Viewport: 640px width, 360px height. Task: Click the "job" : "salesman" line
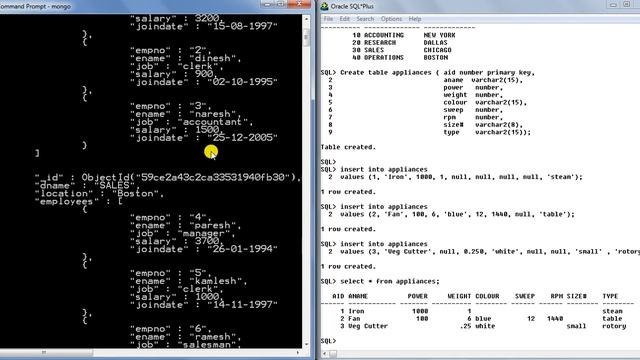(185, 344)
